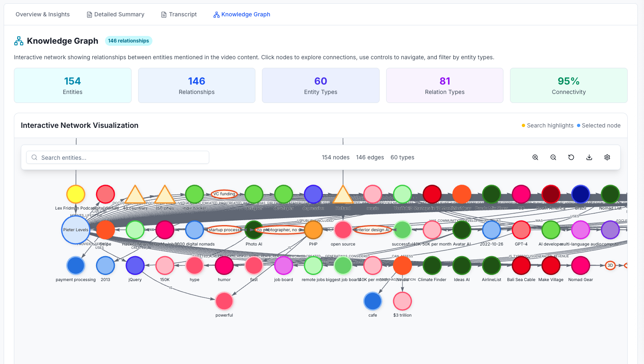Image resolution: width=644 pixels, height=364 pixels.
Task: Select the Knowledge Graph tab
Action: point(241,14)
